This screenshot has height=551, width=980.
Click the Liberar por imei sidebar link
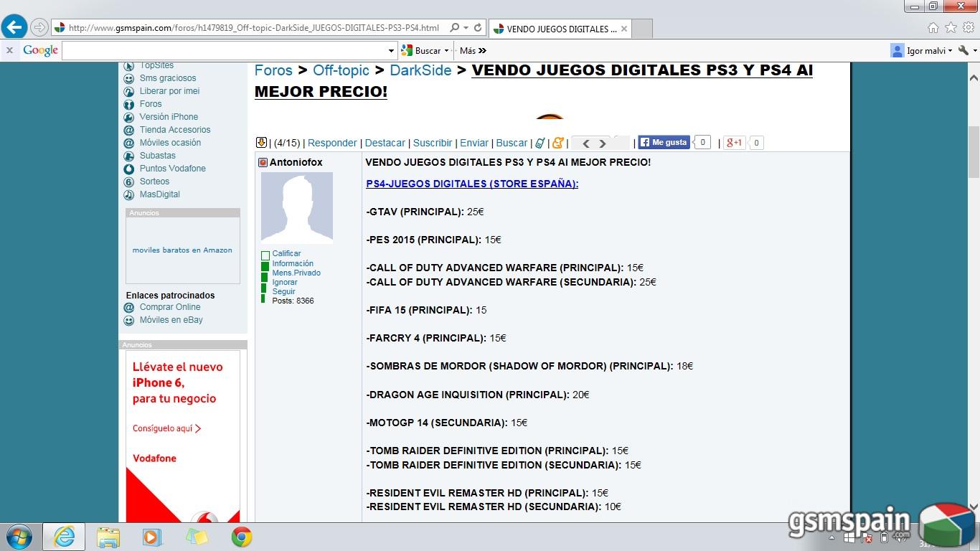pyautogui.click(x=169, y=91)
